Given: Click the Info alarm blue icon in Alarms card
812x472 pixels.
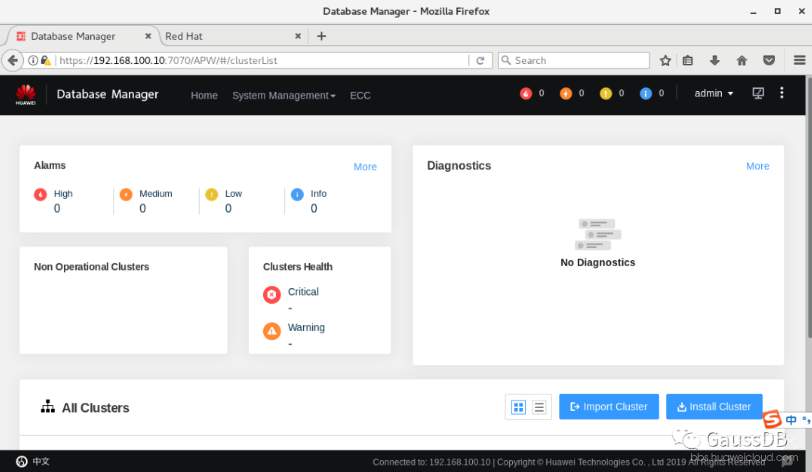Looking at the screenshot, I should [297, 194].
